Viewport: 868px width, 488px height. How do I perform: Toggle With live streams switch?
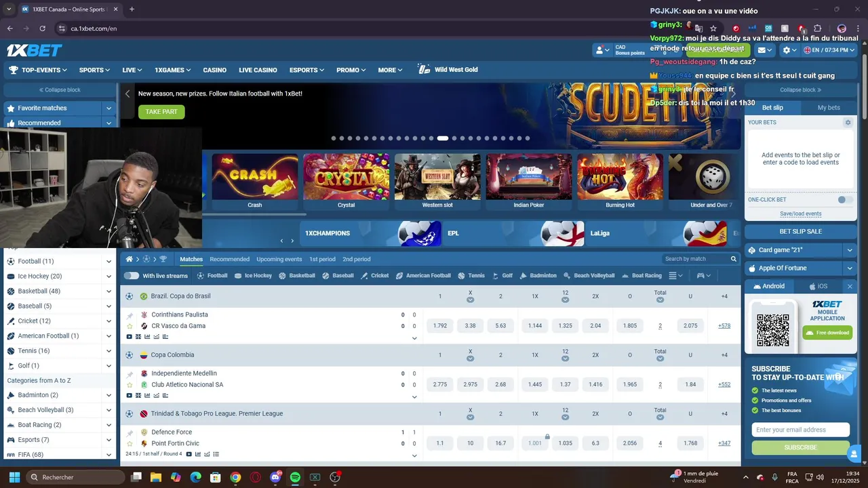click(131, 276)
